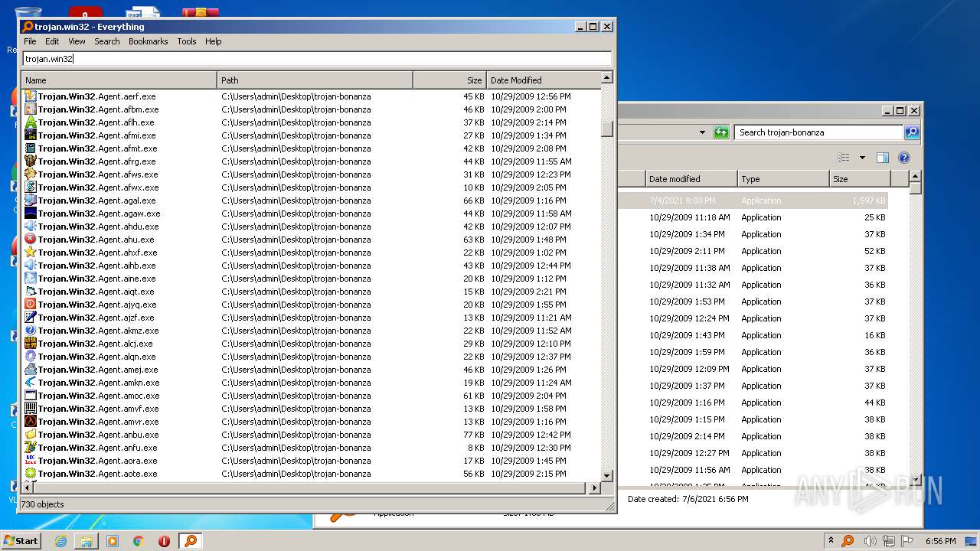Click the icon of Trojan.Win32.Agent.agal.exe
This screenshot has height=551, width=980.
click(x=31, y=201)
